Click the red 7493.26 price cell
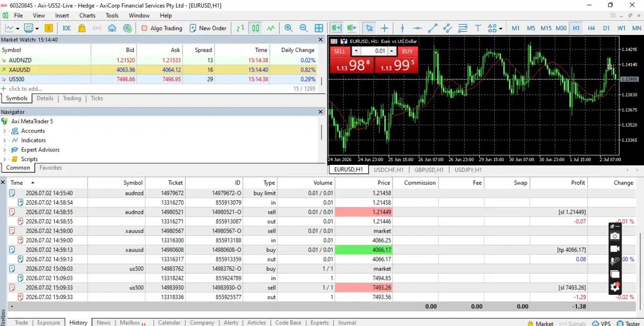The width and height of the screenshot is (644, 326). [364, 287]
